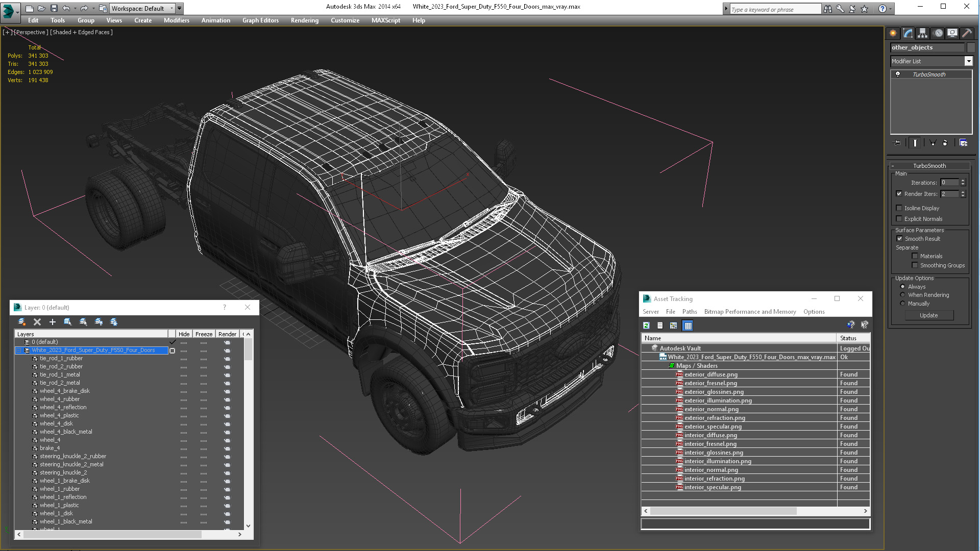The height and width of the screenshot is (551, 980).
Task: Open the Modifiers menu
Action: click(177, 20)
